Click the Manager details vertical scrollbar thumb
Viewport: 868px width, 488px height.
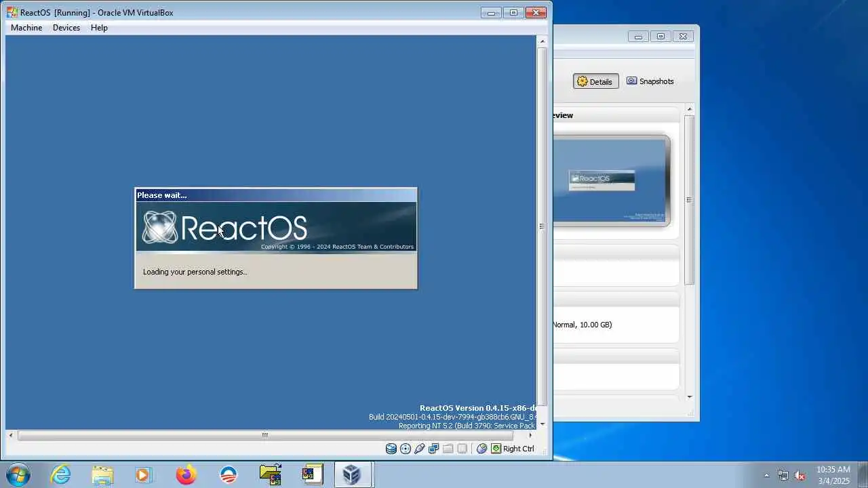coord(690,200)
